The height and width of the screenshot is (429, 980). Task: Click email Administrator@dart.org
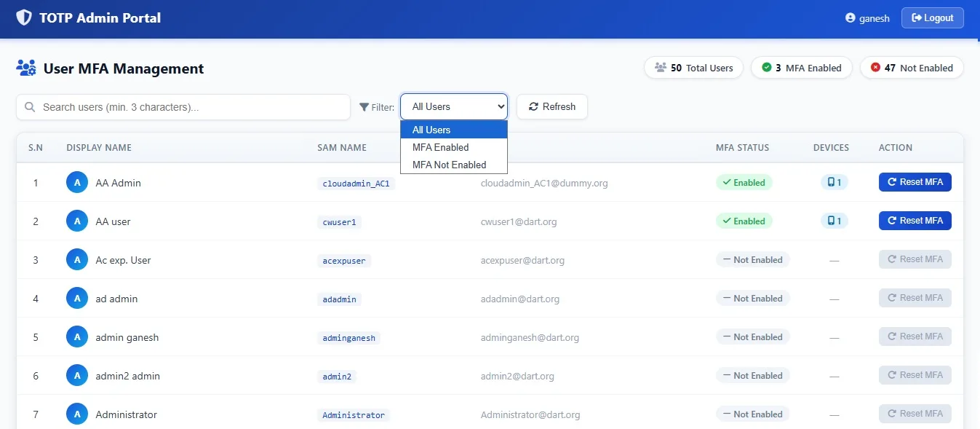530,414
